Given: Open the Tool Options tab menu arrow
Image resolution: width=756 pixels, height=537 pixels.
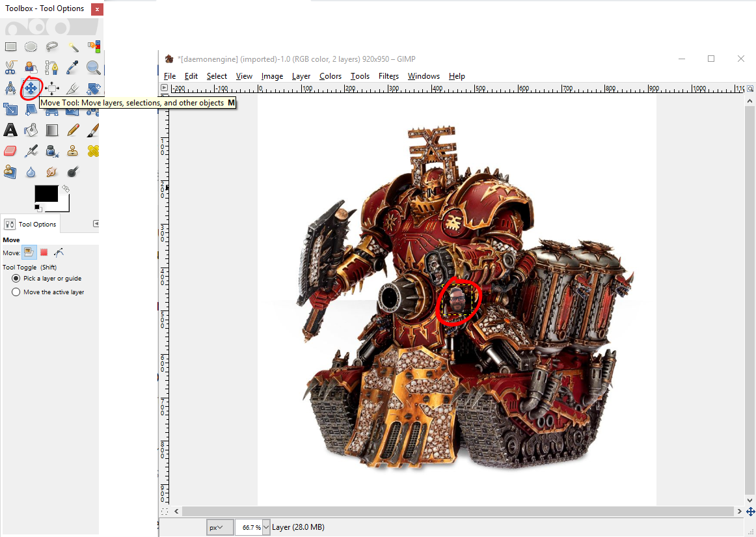Looking at the screenshot, I should tap(96, 223).
